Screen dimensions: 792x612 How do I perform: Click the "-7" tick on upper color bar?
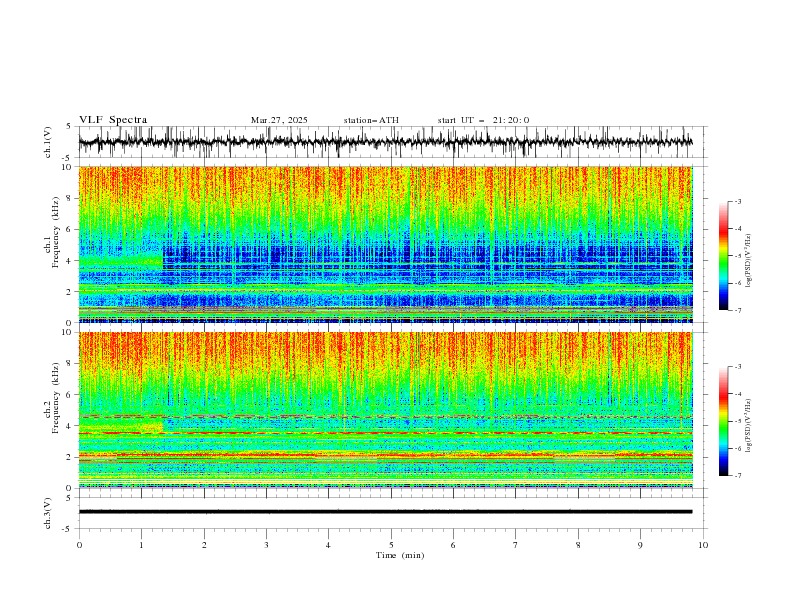click(738, 310)
